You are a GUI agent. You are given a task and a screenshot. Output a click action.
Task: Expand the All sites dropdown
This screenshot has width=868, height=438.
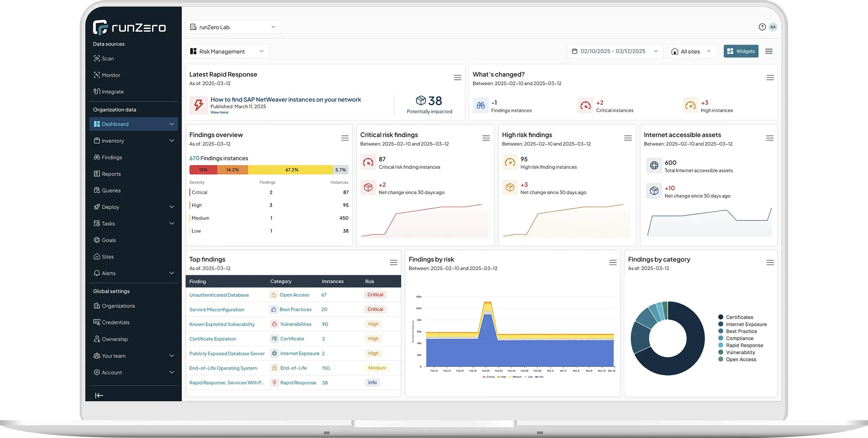(691, 51)
